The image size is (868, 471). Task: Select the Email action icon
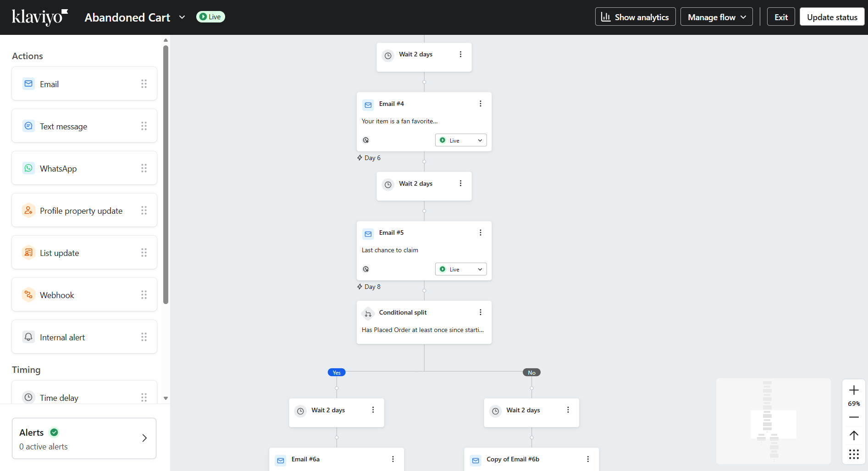coord(28,83)
